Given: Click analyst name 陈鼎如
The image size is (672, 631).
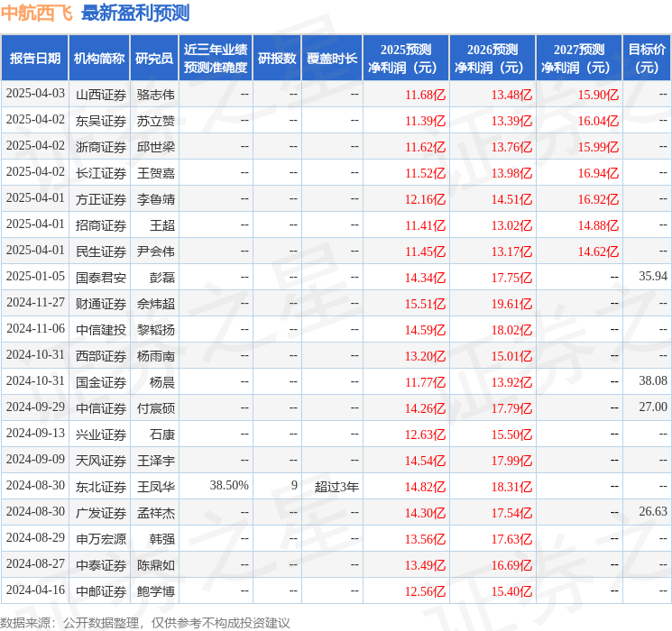Looking at the screenshot, I should pos(155,565).
